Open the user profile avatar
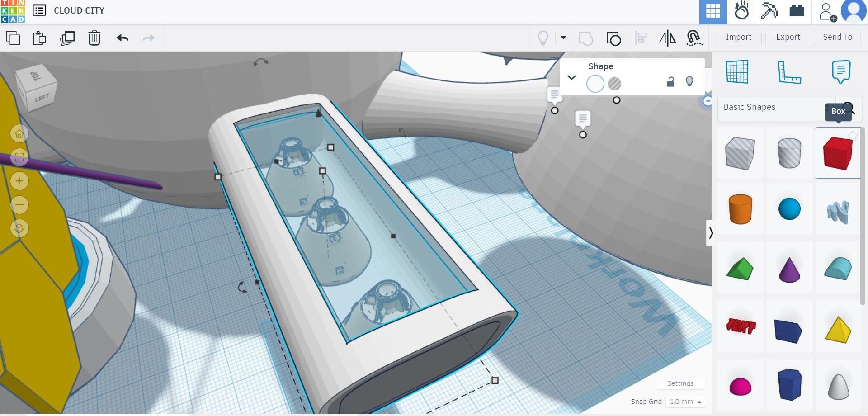Image resolution: width=868 pixels, height=416 pixels. click(x=854, y=11)
